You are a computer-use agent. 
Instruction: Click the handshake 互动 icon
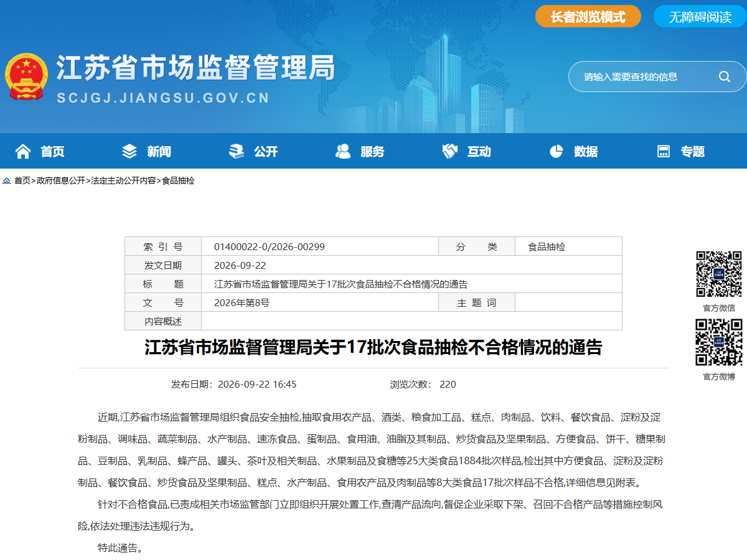[450, 151]
